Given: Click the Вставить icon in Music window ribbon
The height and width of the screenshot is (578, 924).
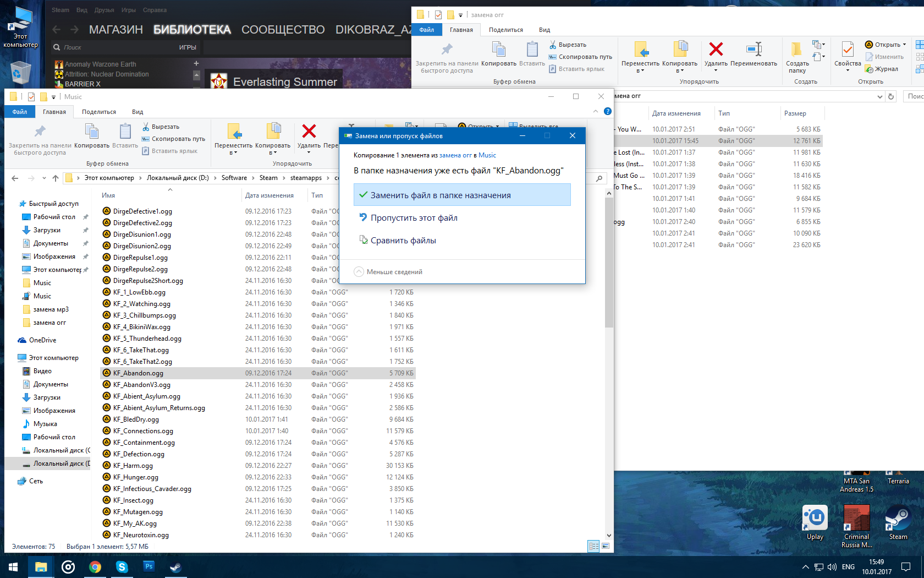Looking at the screenshot, I should [x=125, y=131].
